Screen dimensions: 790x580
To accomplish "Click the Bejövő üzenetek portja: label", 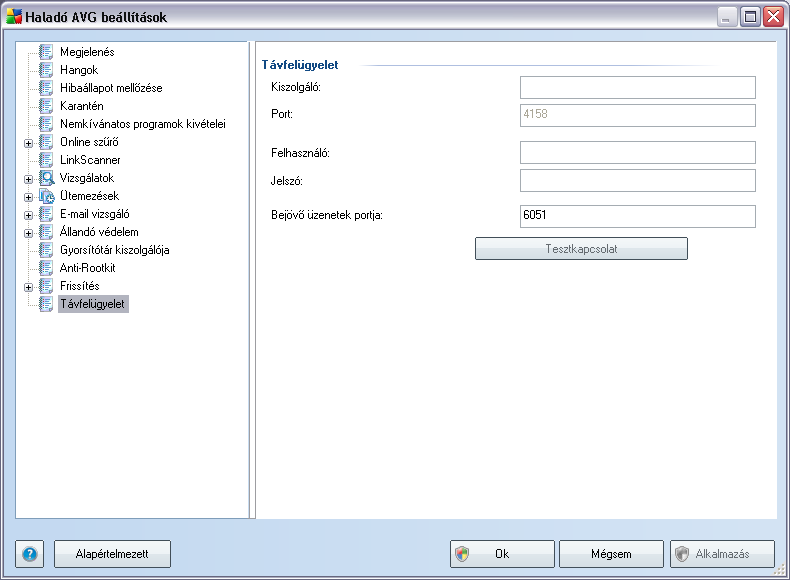I will (327, 216).
